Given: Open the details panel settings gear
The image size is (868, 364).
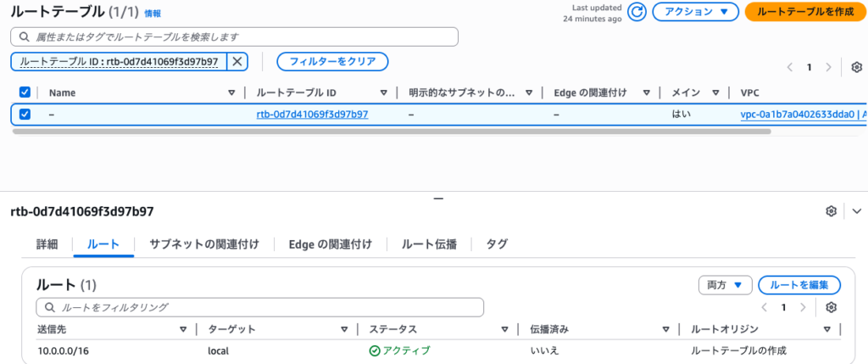Looking at the screenshot, I should pyautogui.click(x=832, y=210).
